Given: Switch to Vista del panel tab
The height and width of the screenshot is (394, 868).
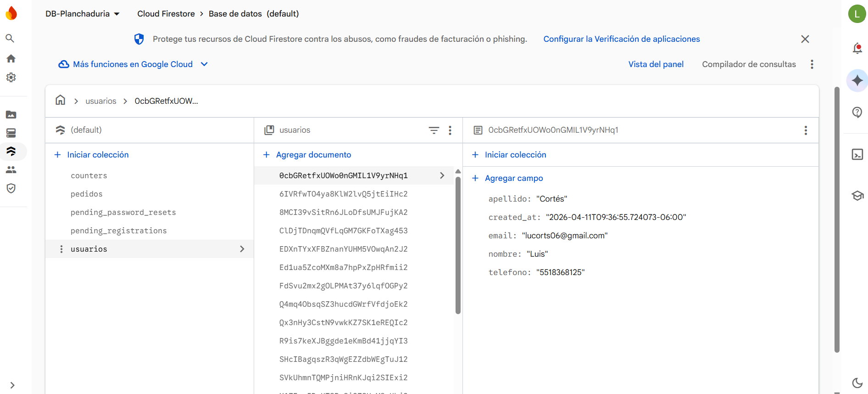Looking at the screenshot, I should click(x=656, y=64).
